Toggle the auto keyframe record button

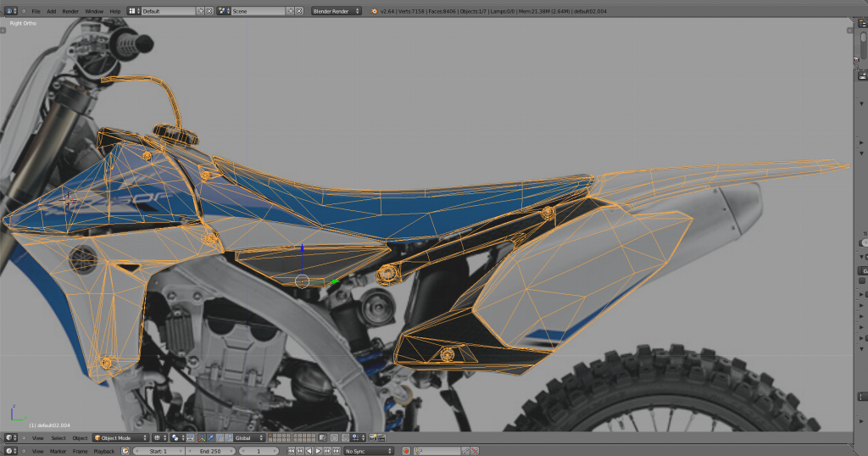point(406,451)
